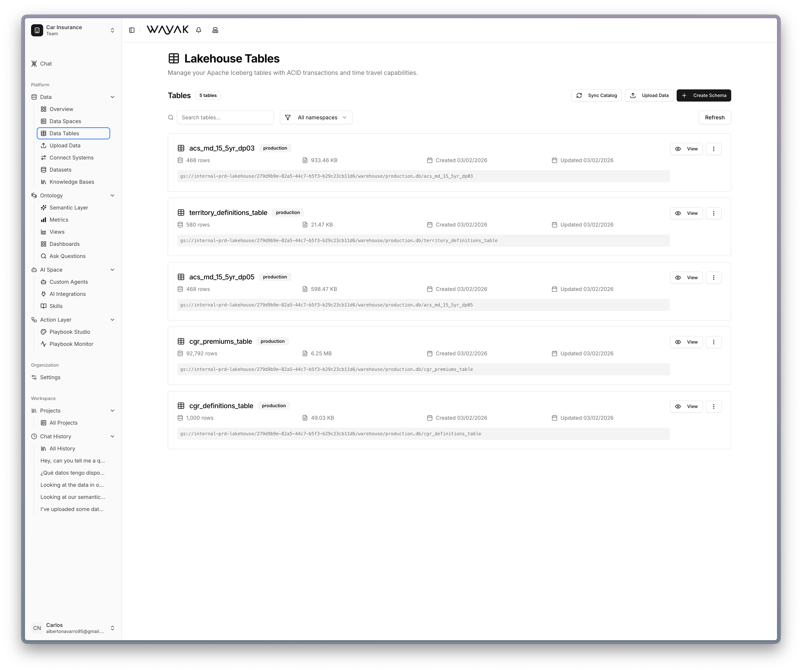The height and width of the screenshot is (672, 802).
Task: Click the CN user avatar
Action: pos(37,628)
